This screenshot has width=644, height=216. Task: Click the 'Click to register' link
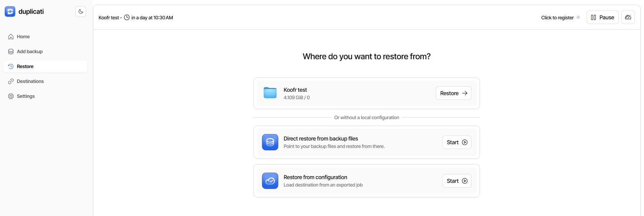pyautogui.click(x=557, y=18)
